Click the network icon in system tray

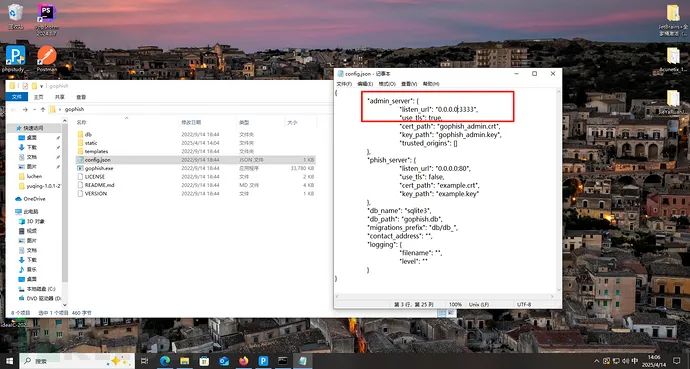tap(616, 361)
